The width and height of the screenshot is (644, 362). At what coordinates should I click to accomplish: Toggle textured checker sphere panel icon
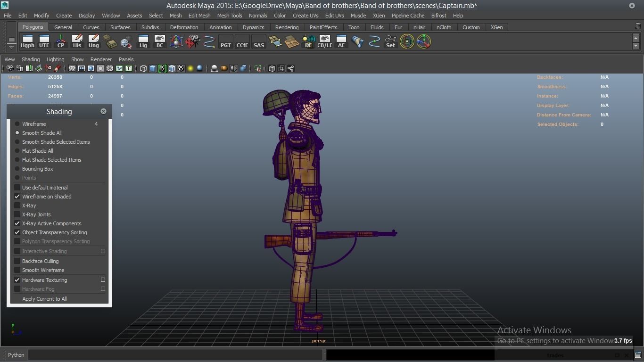tap(181, 68)
